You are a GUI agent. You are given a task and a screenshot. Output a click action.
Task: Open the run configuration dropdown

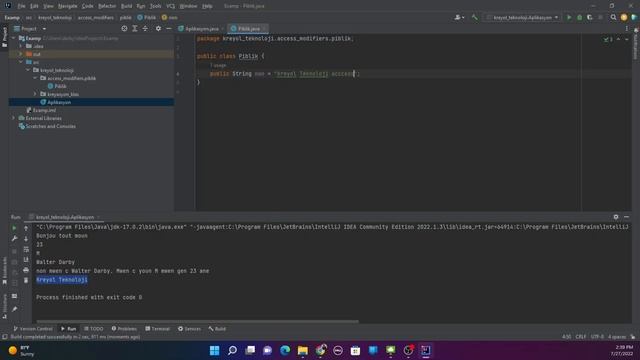click(x=523, y=18)
